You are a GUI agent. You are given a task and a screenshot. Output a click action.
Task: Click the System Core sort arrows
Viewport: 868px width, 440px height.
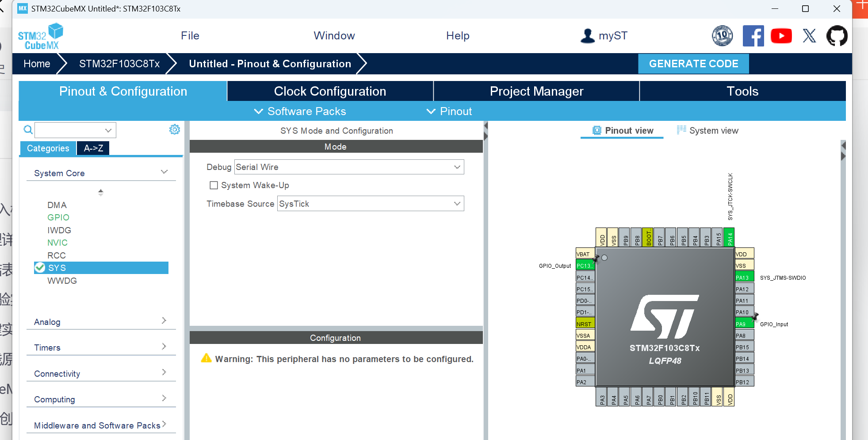[101, 192]
